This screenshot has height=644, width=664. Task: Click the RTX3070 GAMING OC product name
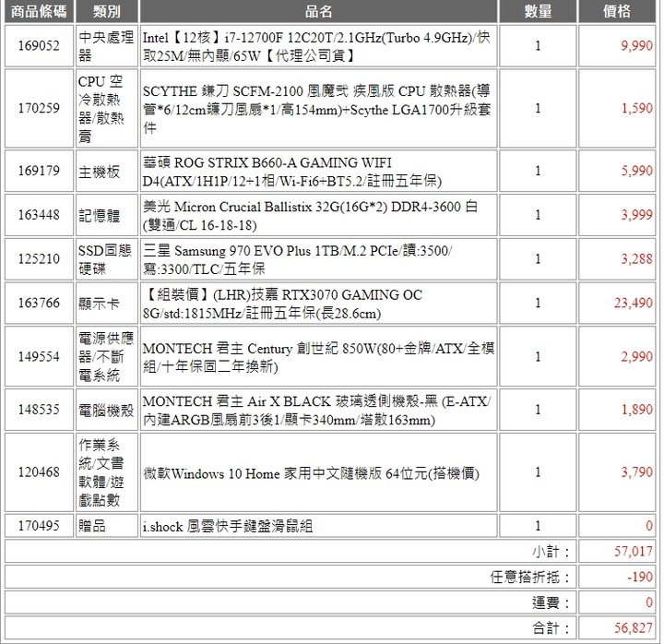pos(283,304)
